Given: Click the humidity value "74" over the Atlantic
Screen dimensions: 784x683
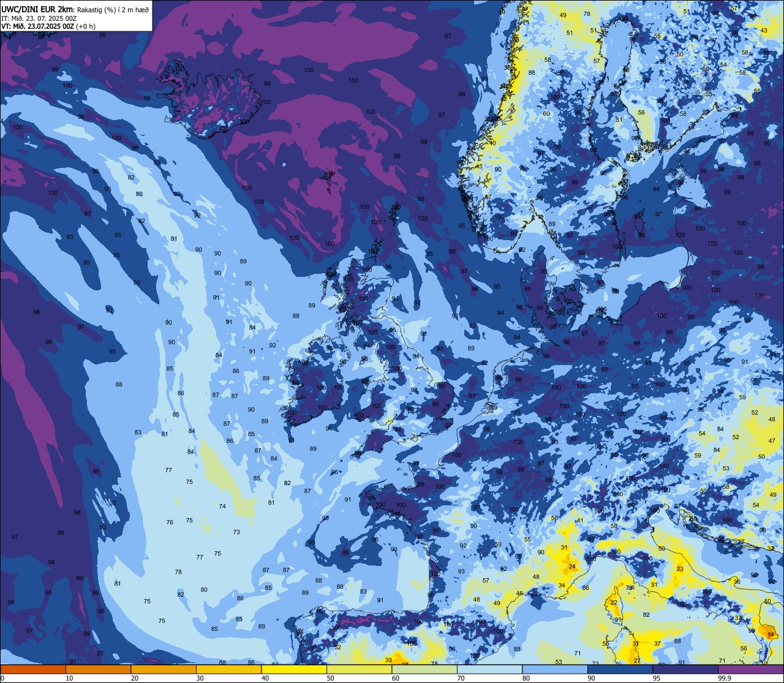Looking at the screenshot, I should click(222, 506).
